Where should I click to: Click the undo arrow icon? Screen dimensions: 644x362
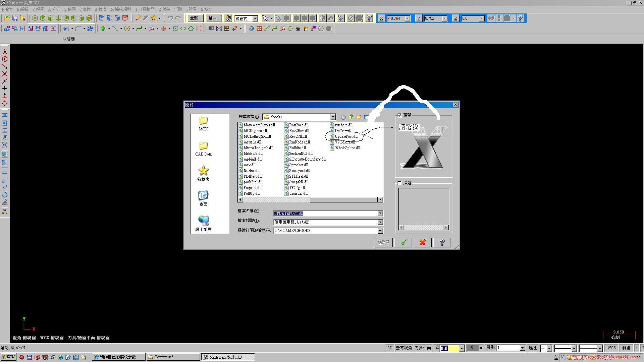click(x=170, y=18)
